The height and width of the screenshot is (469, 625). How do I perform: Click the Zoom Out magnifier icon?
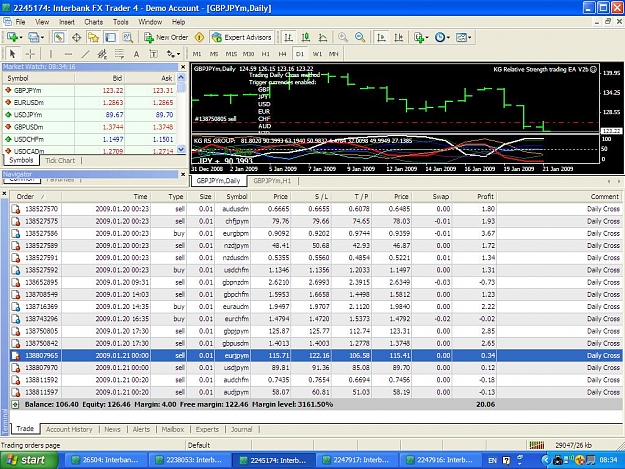click(x=360, y=37)
